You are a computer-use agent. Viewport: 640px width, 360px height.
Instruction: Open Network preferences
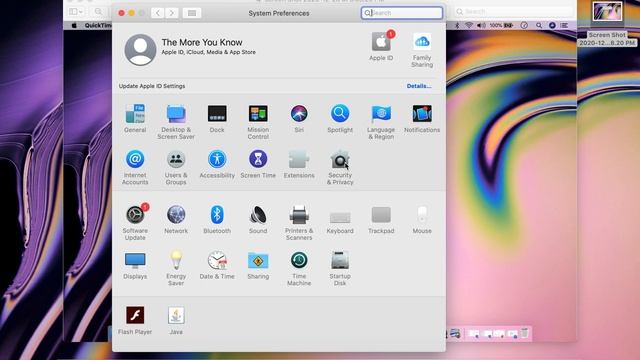tap(176, 215)
